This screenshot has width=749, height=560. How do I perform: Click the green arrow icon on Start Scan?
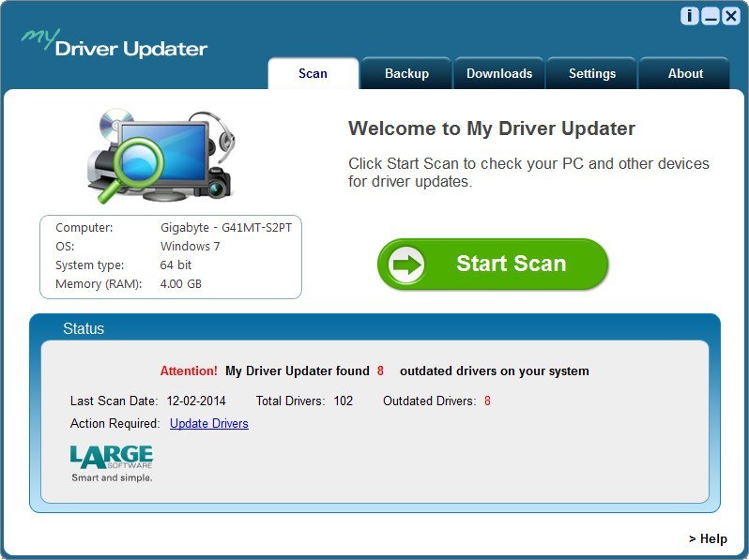[406, 265]
